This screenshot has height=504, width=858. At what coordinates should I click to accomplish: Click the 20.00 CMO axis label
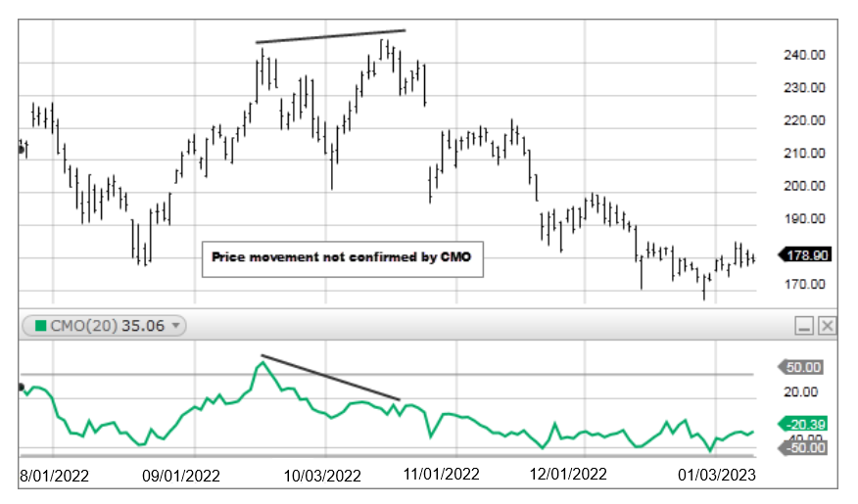pos(803,391)
